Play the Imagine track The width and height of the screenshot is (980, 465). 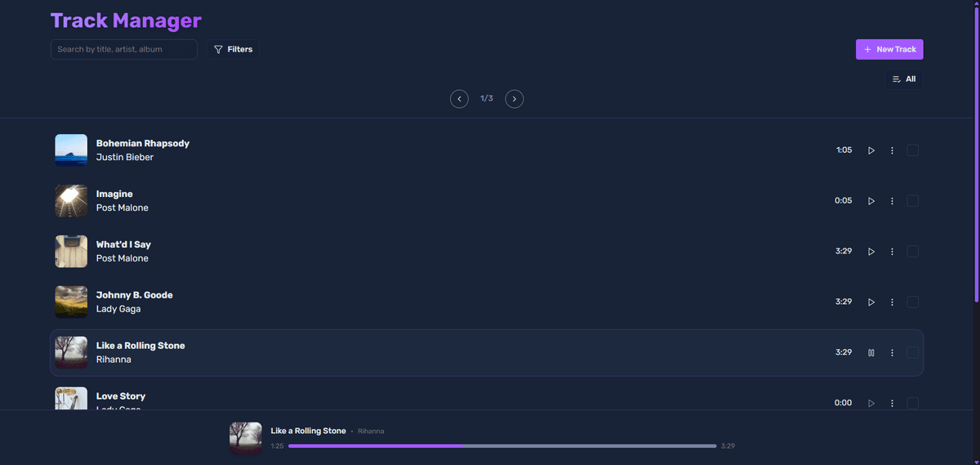coord(871,201)
